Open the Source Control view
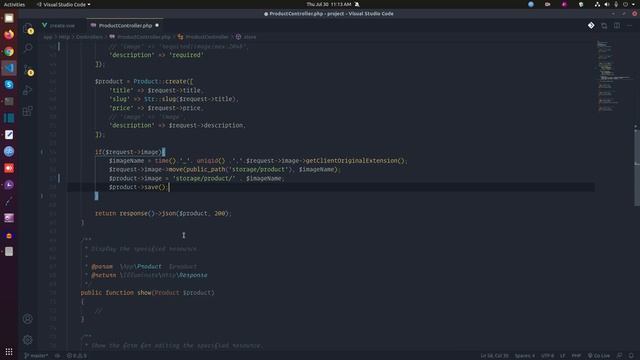Screen dimensions: 640x360 [28, 70]
